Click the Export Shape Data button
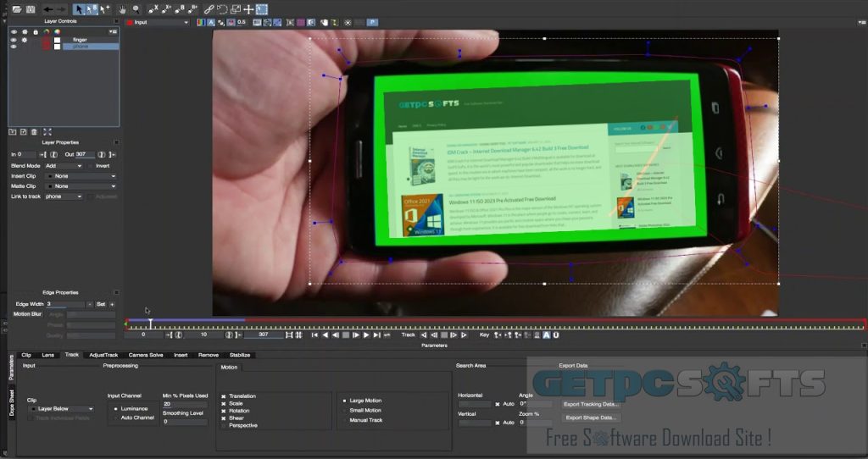This screenshot has height=459, width=868. click(590, 418)
